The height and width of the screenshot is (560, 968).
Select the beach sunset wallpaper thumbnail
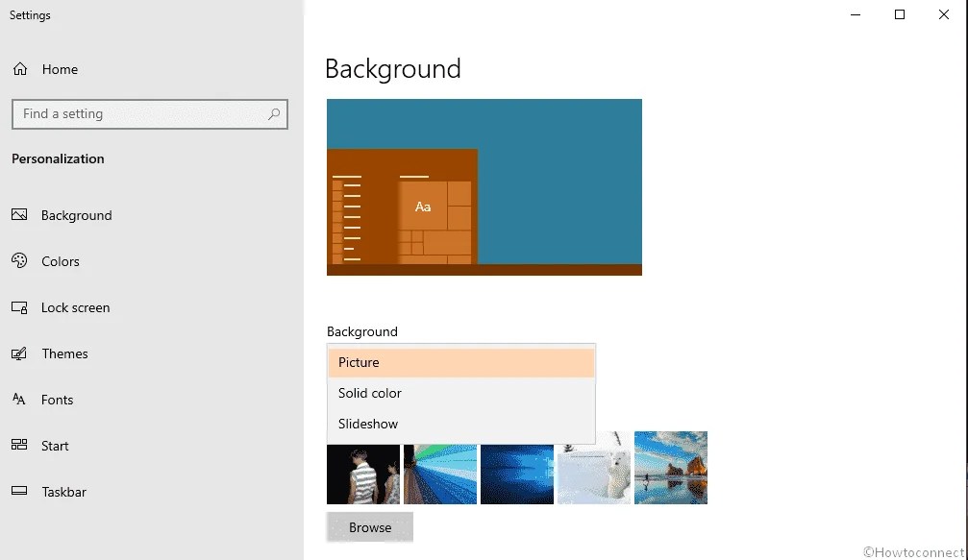coord(670,468)
